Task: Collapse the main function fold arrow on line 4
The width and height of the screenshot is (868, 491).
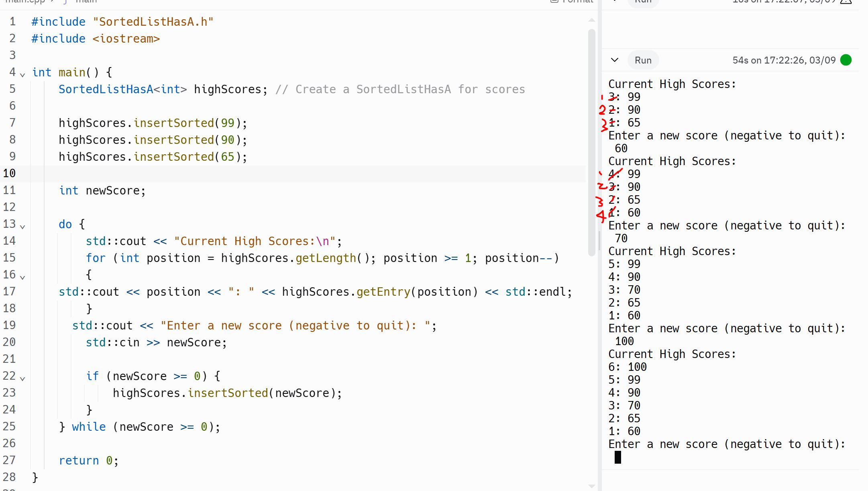Action: click(23, 75)
